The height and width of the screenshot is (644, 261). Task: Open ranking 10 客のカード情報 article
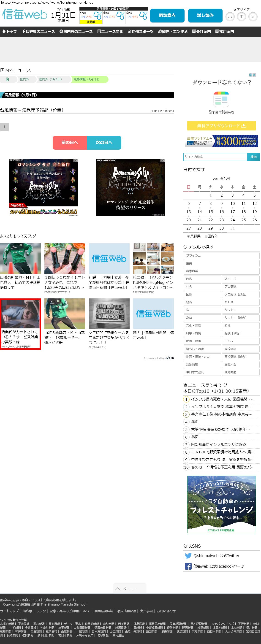(x=223, y=467)
